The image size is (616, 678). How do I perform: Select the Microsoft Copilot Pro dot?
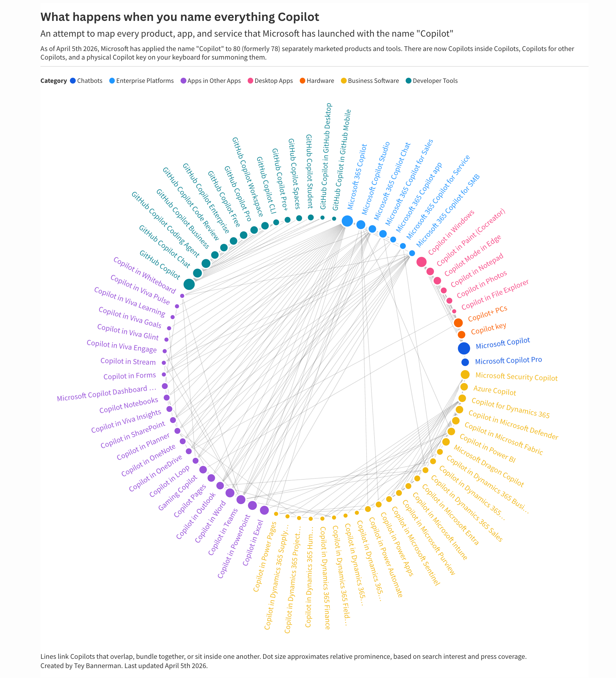pos(465,362)
